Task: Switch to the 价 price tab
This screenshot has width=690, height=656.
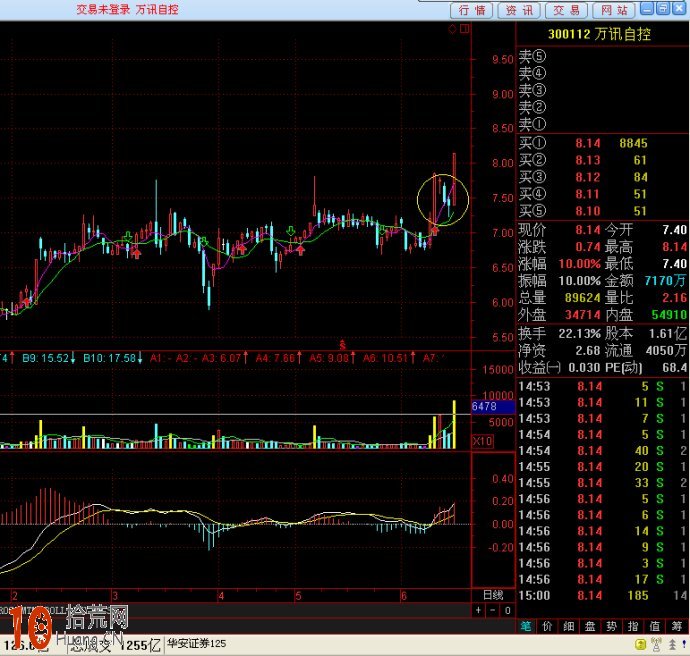Action: point(547,626)
